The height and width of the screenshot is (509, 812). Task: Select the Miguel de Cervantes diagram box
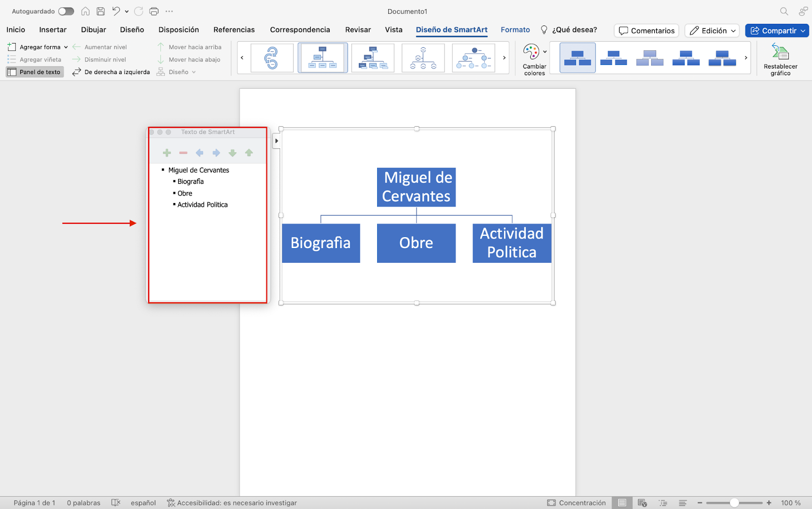416,187
